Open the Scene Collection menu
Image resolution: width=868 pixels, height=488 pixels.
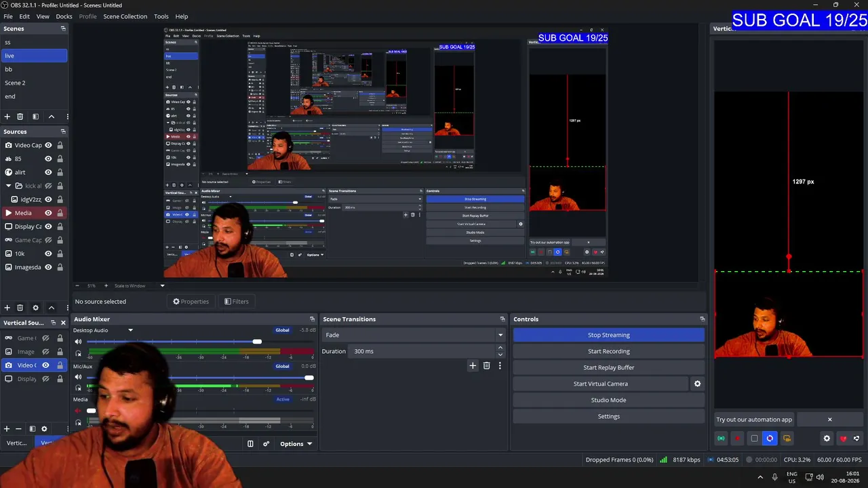pyautogui.click(x=125, y=16)
